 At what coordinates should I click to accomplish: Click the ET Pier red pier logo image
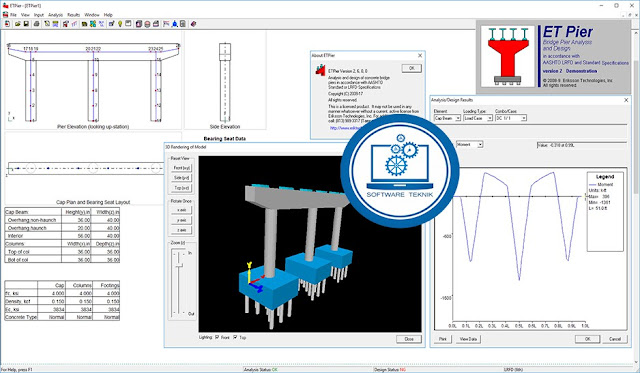[x=507, y=56]
